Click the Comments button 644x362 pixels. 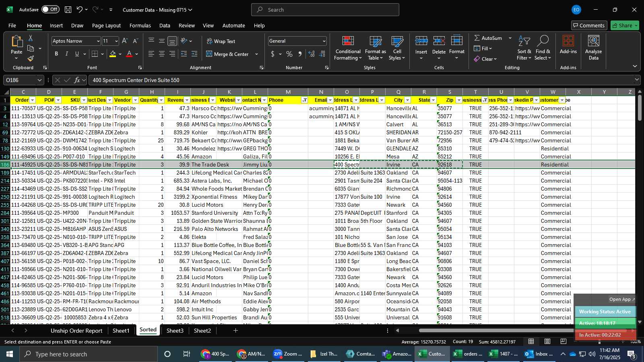point(589,25)
